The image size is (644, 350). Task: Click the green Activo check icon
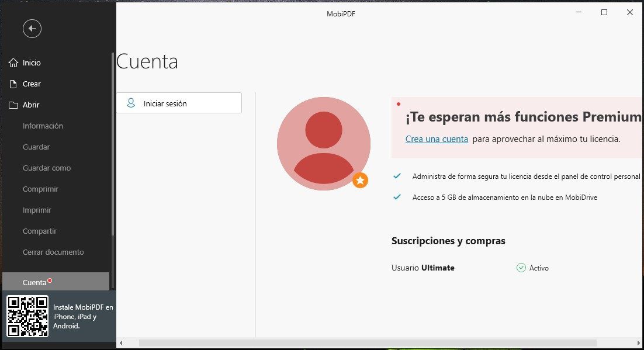(521, 268)
